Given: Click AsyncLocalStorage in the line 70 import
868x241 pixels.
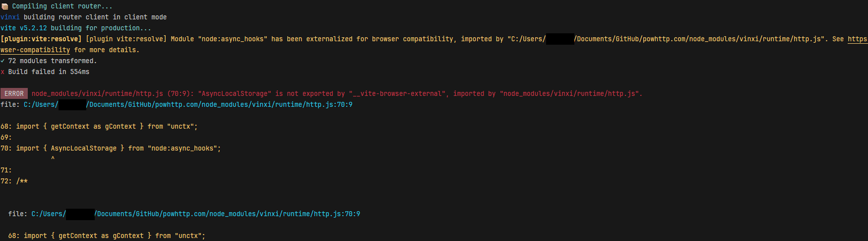Looking at the screenshot, I should tap(83, 149).
